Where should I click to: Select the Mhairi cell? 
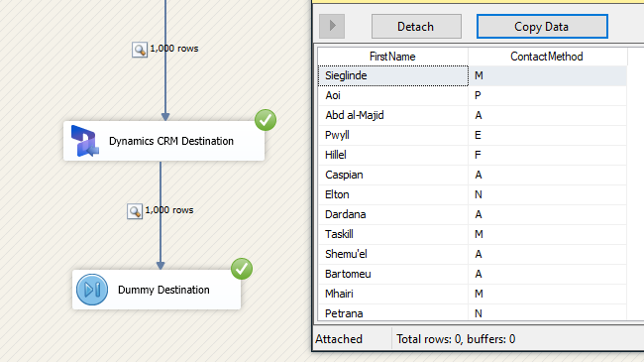tap(393, 294)
